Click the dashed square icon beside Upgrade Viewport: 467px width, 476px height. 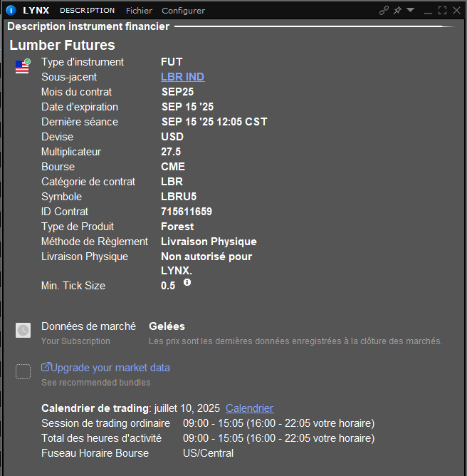coord(23,371)
